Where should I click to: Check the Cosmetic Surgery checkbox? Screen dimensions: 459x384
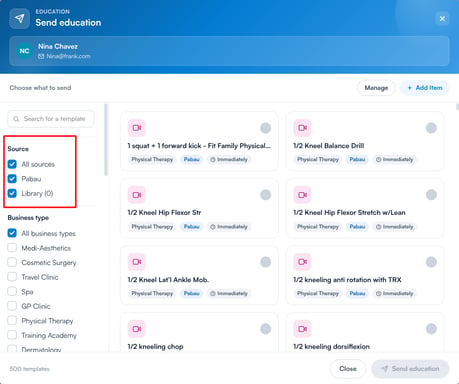(x=12, y=262)
